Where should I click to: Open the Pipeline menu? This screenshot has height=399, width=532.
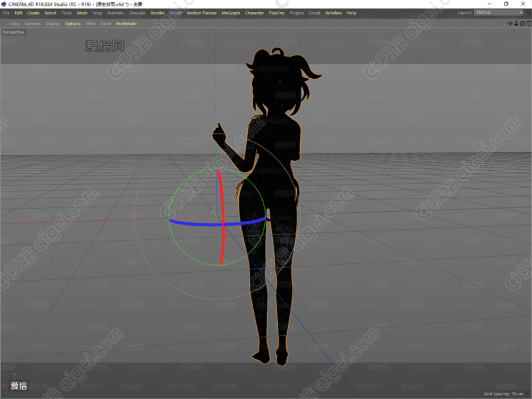pos(277,13)
